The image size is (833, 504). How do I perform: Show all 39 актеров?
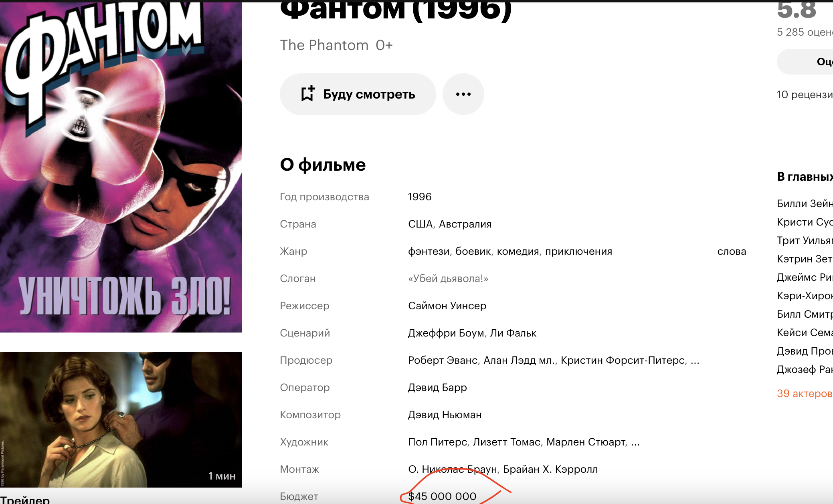point(805,393)
